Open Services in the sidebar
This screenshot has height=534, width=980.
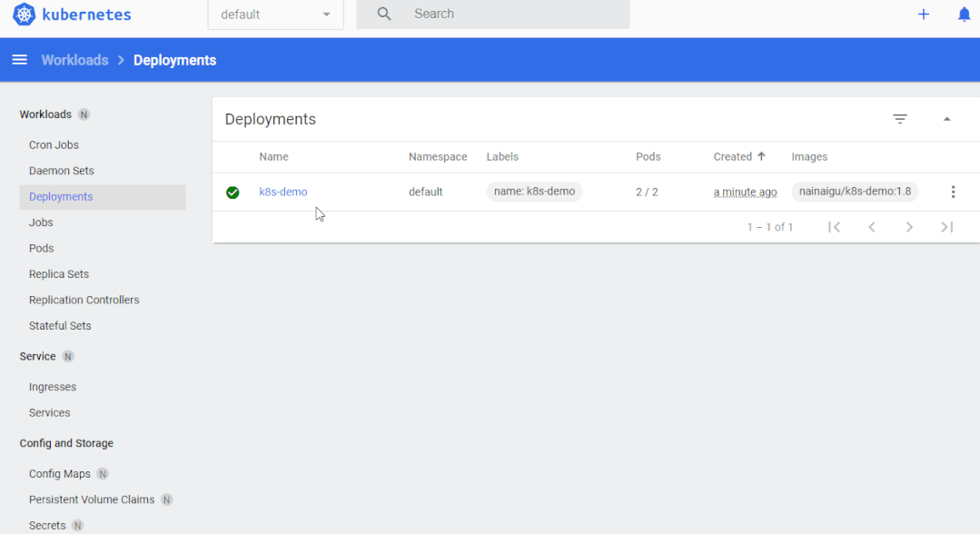coord(49,412)
